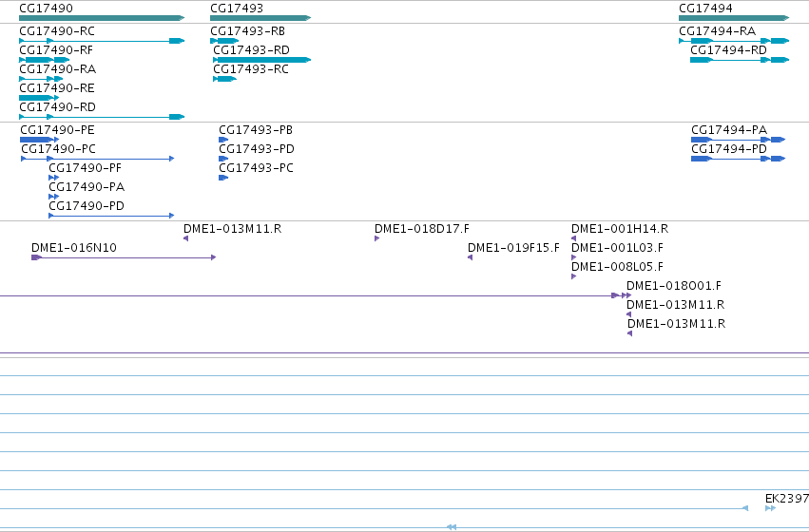This screenshot has width=809, height=532.
Task: Open transcript CG17490-RC
Action: [x=102, y=41]
